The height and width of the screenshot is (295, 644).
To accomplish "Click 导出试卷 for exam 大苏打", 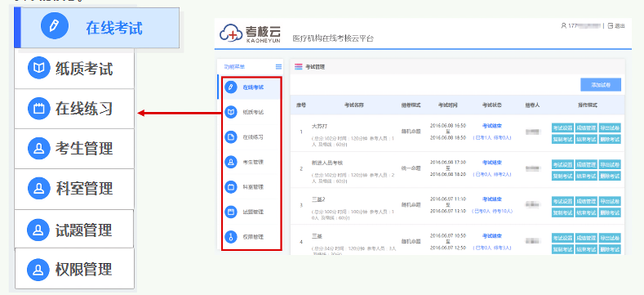I will click(610, 127).
